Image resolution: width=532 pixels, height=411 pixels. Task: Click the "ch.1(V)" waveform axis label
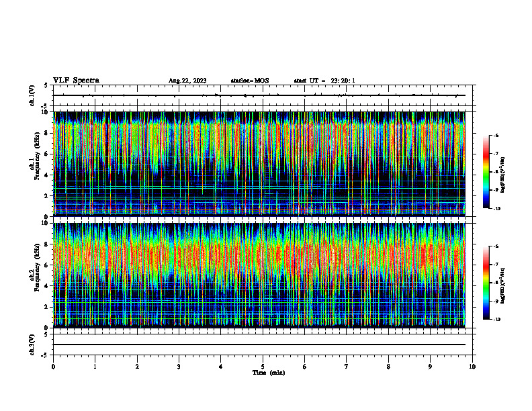click(32, 95)
